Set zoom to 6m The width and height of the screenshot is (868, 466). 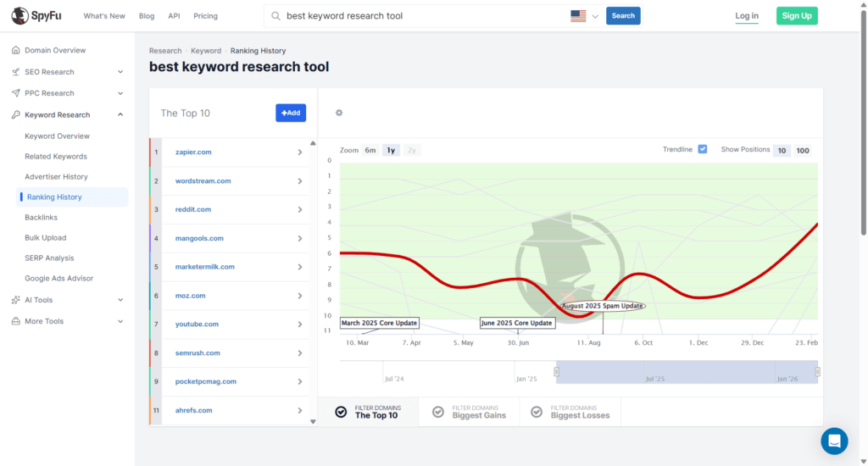tap(370, 151)
